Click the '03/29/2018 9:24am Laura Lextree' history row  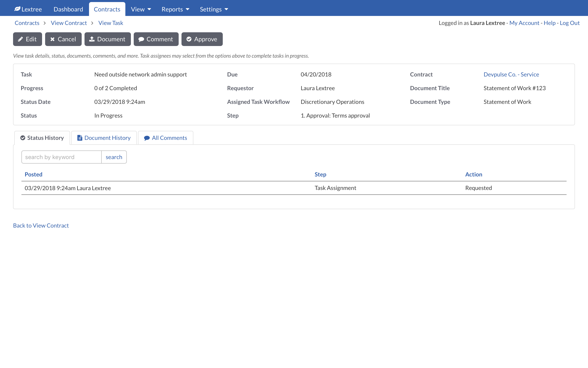tap(294, 188)
